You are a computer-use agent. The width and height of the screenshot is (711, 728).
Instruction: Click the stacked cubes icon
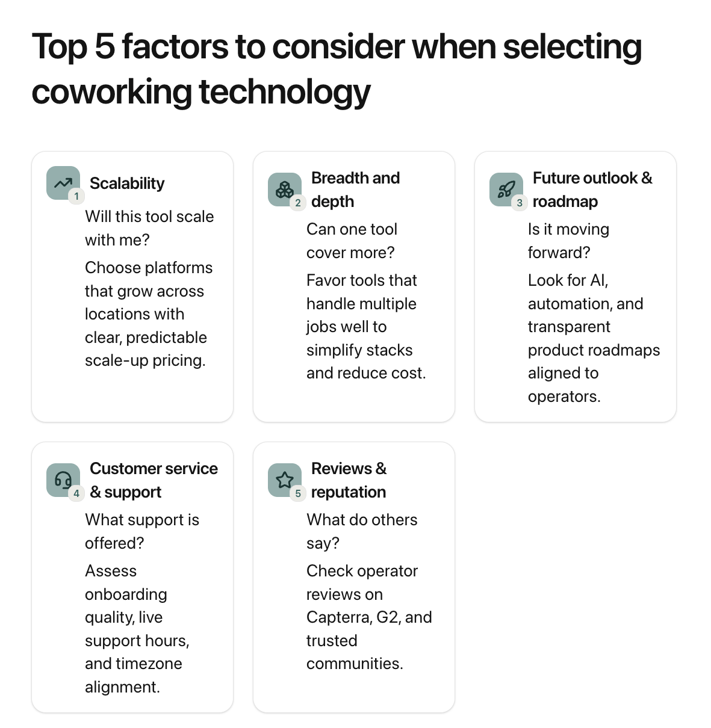[284, 190]
